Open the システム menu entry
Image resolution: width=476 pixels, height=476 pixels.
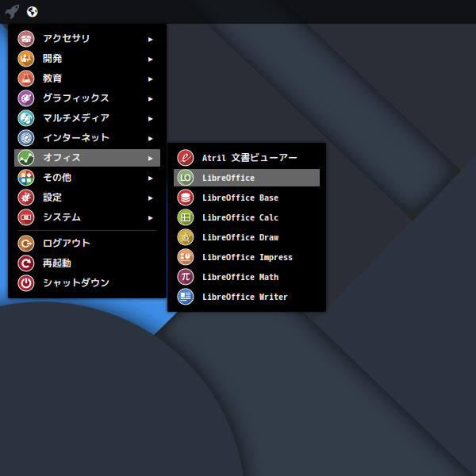[x=87, y=217]
